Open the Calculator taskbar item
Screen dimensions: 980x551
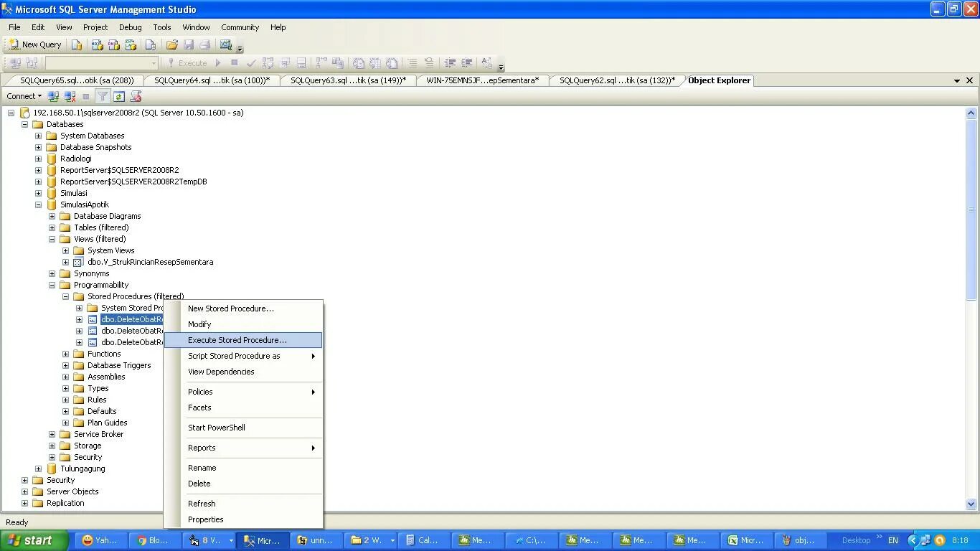pos(425,540)
